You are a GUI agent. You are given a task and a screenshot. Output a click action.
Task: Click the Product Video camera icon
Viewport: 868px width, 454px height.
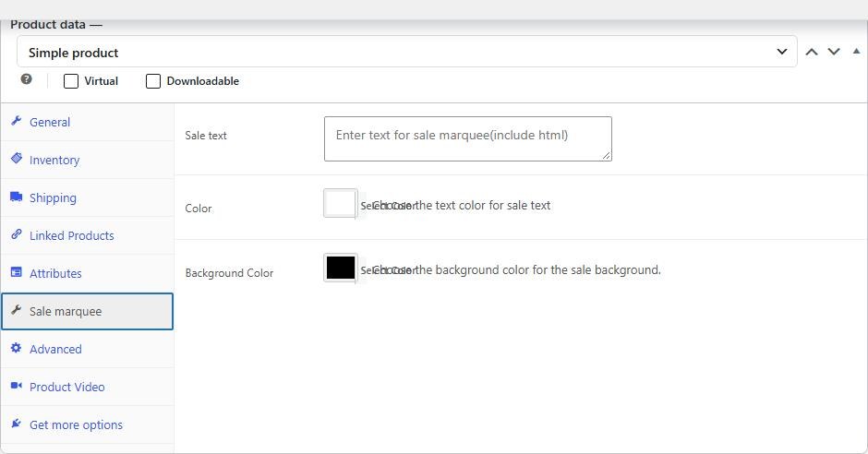[16, 386]
